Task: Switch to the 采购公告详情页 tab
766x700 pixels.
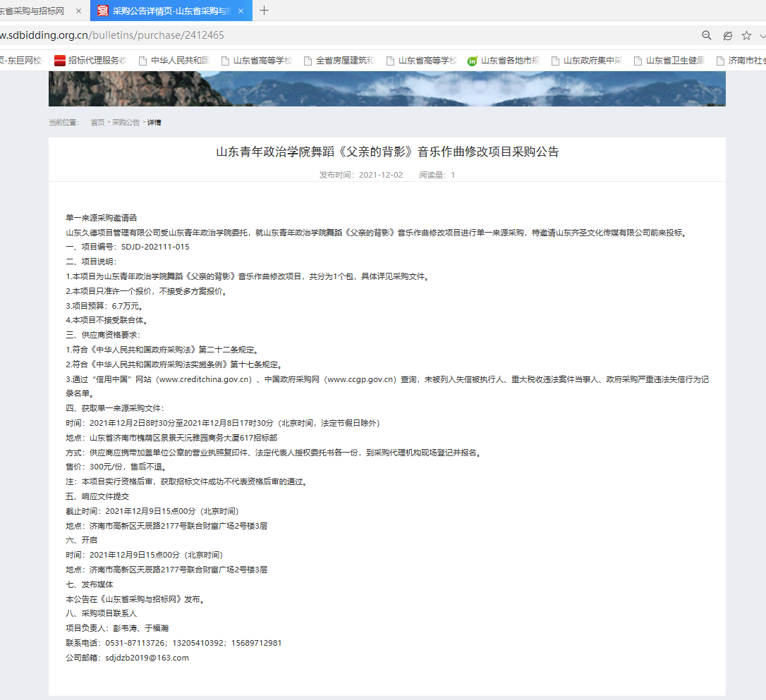Action: click(169, 11)
